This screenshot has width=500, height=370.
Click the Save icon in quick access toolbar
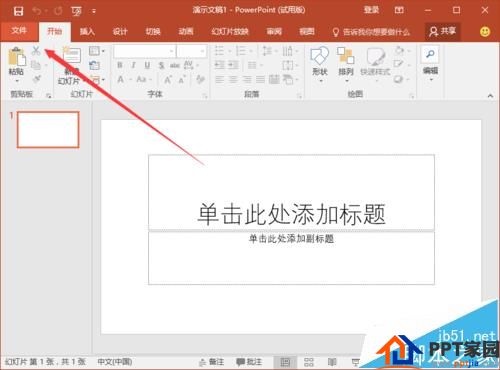coord(18,11)
